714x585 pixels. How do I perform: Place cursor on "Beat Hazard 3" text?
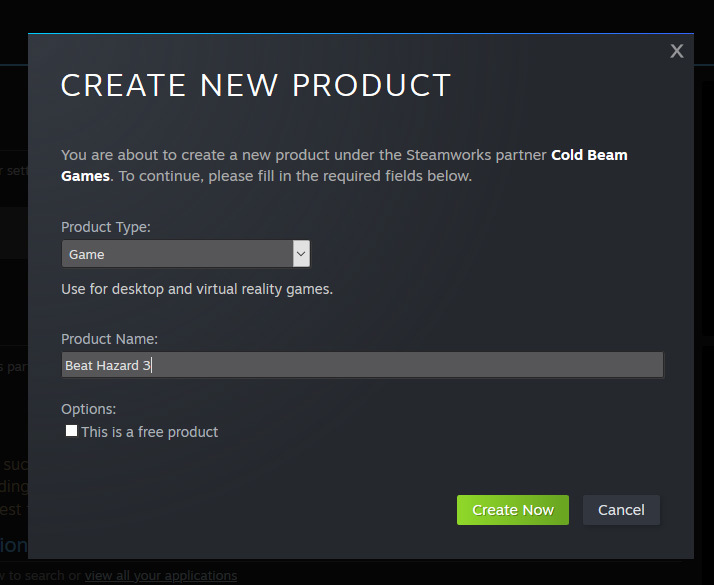tap(107, 366)
